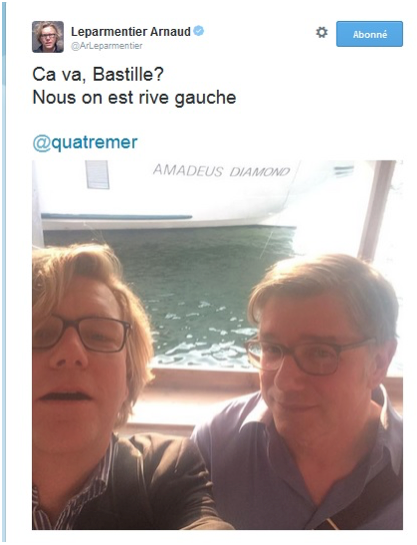Image resolution: width=417 pixels, height=545 pixels.
Task: Open the Leparmentier Arnaud display name
Action: click(131, 32)
